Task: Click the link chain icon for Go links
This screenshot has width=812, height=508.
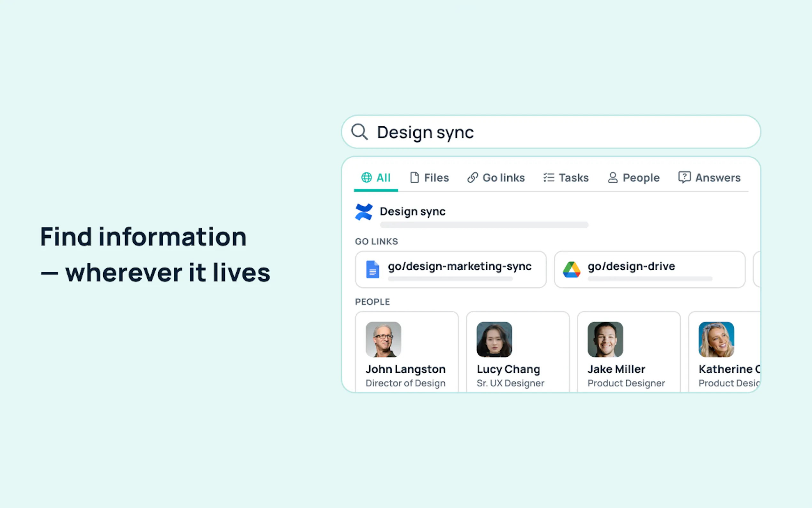Action: point(472,178)
